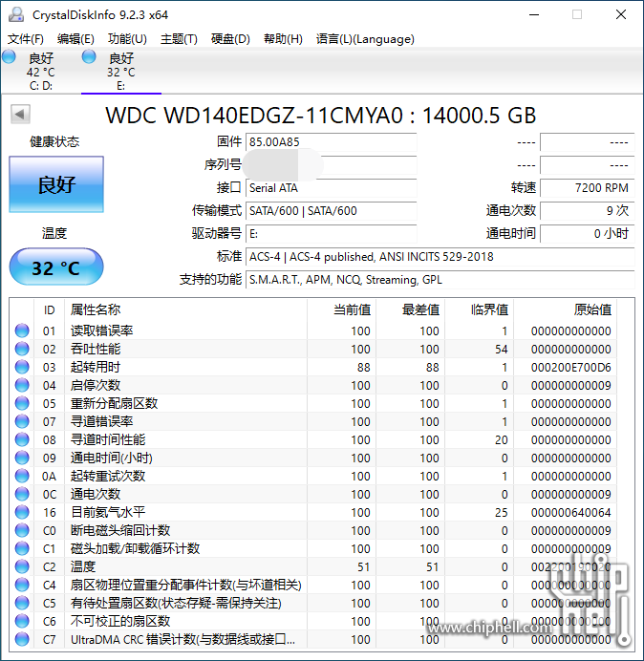Open the 功能(U) menu
644x661 pixels.
pos(127,39)
